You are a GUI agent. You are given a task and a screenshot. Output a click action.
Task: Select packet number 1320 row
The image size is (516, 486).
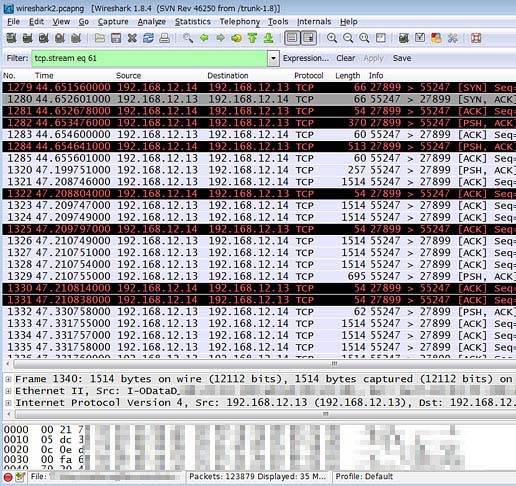click(259, 170)
